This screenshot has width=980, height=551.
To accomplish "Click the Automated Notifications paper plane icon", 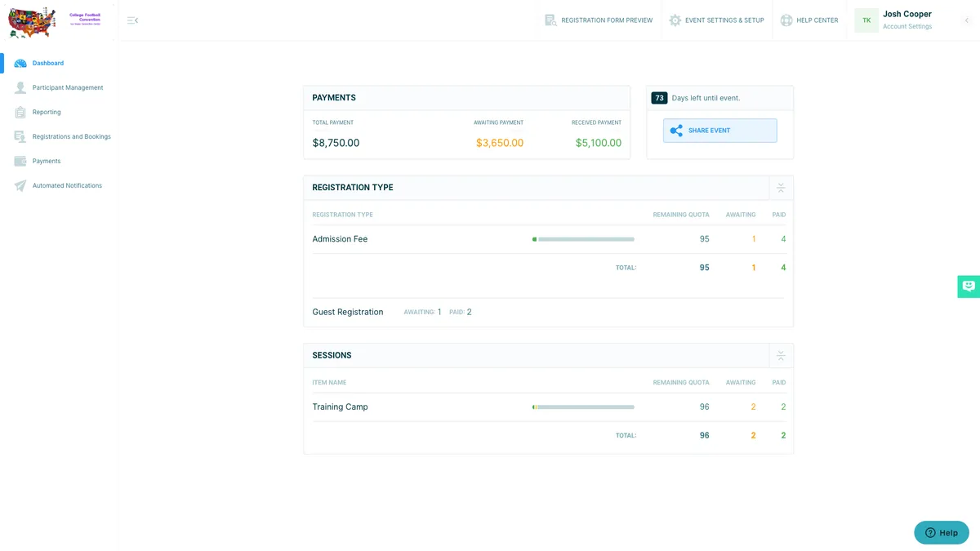I will tap(20, 185).
